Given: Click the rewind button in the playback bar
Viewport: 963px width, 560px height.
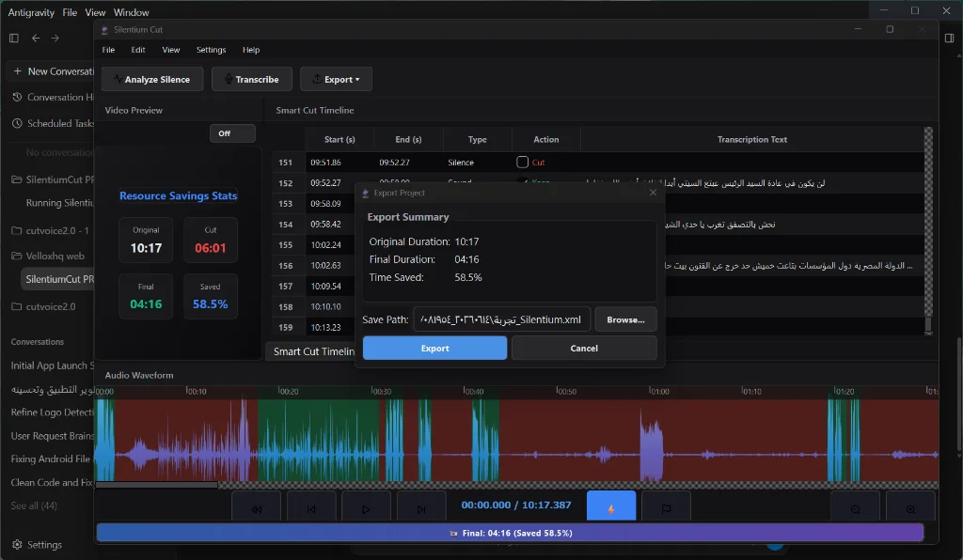Looking at the screenshot, I should point(256,509).
